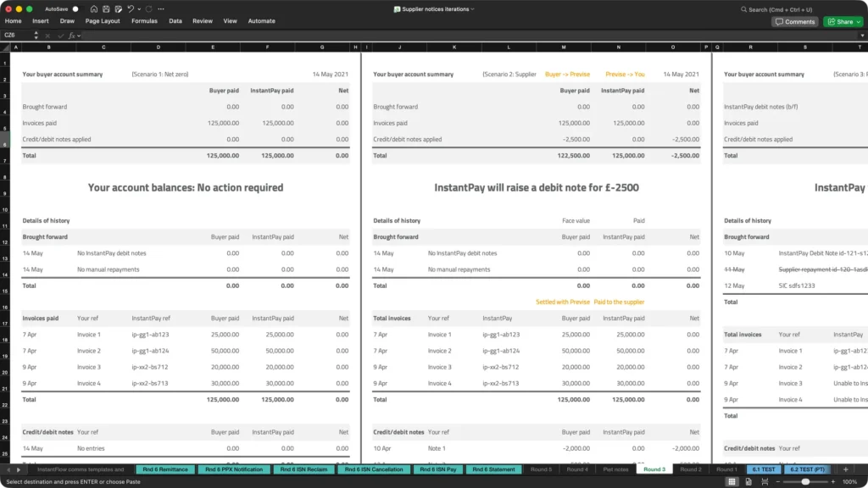The width and height of the screenshot is (868, 488).
Task: Switch to Normal view icon in status bar
Action: pos(733,481)
